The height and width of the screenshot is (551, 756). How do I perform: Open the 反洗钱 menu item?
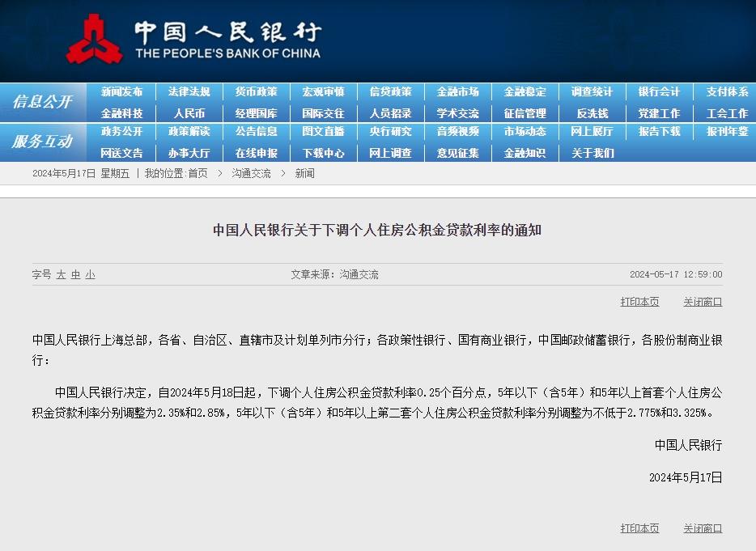point(592,113)
